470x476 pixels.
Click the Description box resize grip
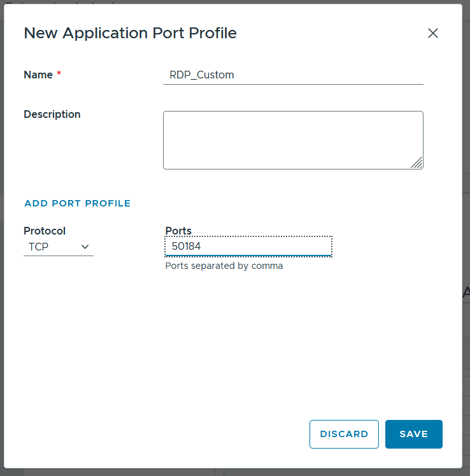[417, 162]
